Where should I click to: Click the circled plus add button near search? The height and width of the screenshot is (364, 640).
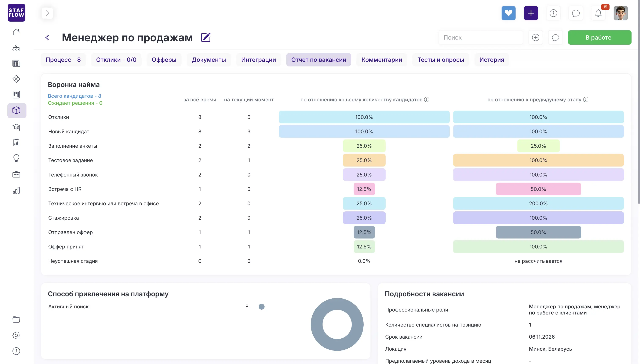tap(535, 37)
